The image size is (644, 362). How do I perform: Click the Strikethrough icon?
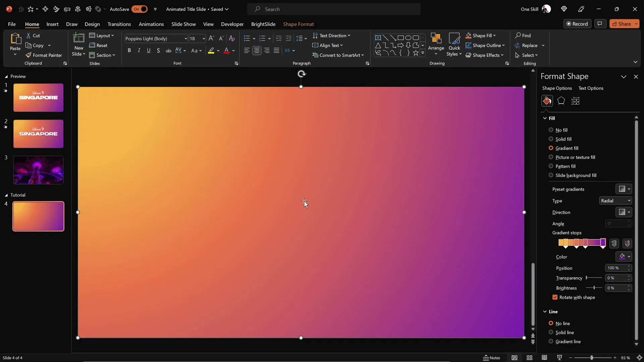point(168,50)
